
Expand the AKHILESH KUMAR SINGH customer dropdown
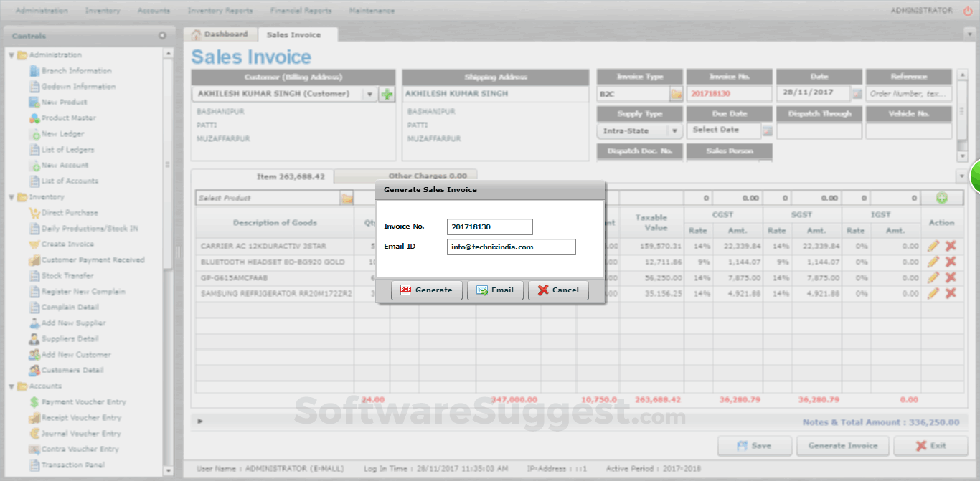pyautogui.click(x=369, y=94)
